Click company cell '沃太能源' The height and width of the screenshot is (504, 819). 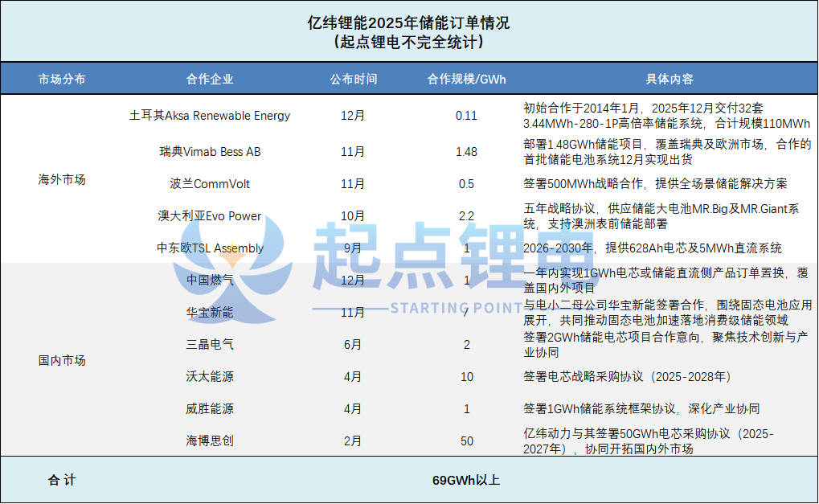tap(210, 376)
